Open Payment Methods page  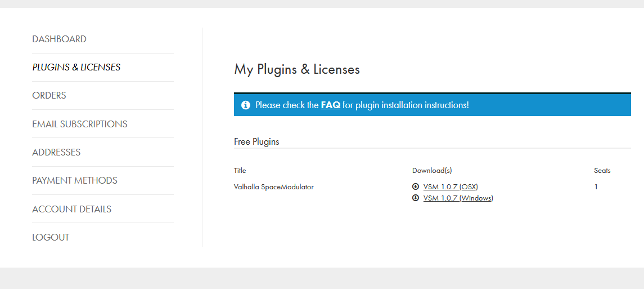pos(75,180)
